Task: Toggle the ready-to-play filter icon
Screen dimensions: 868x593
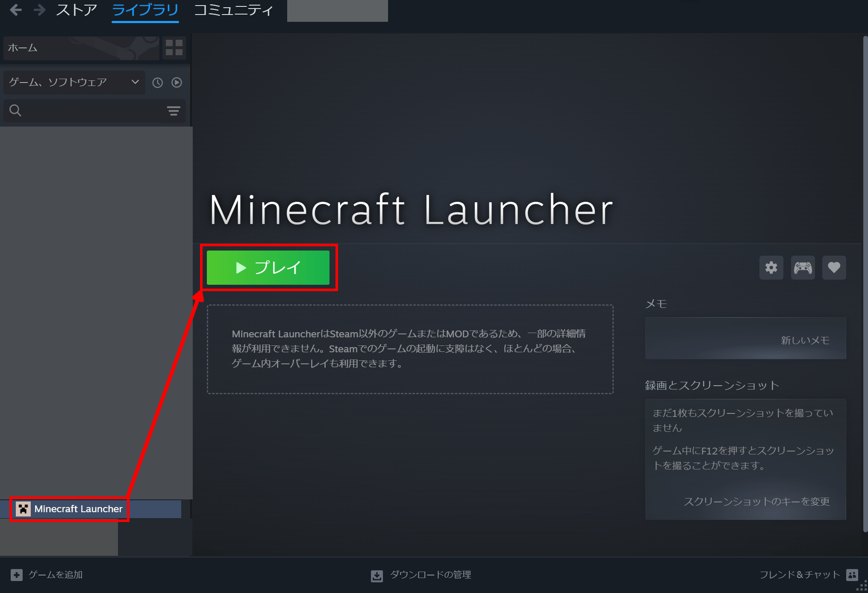Action: pos(177,83)
